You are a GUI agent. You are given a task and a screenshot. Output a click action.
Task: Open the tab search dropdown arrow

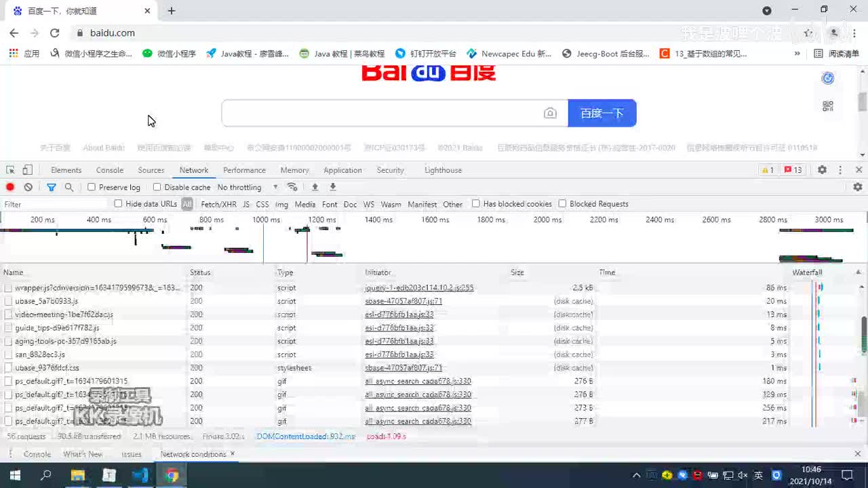tap(767, 11)
